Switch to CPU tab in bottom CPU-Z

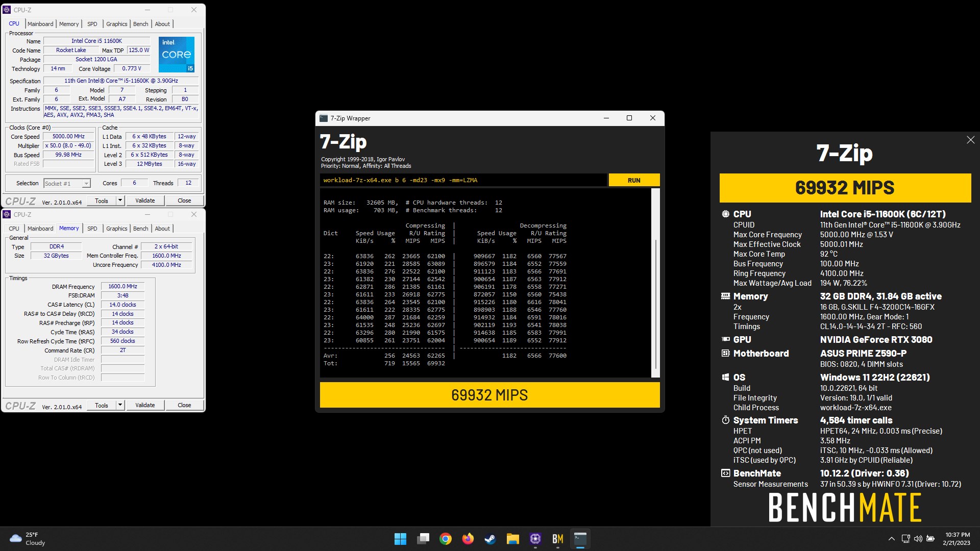(x=14, y=229)
